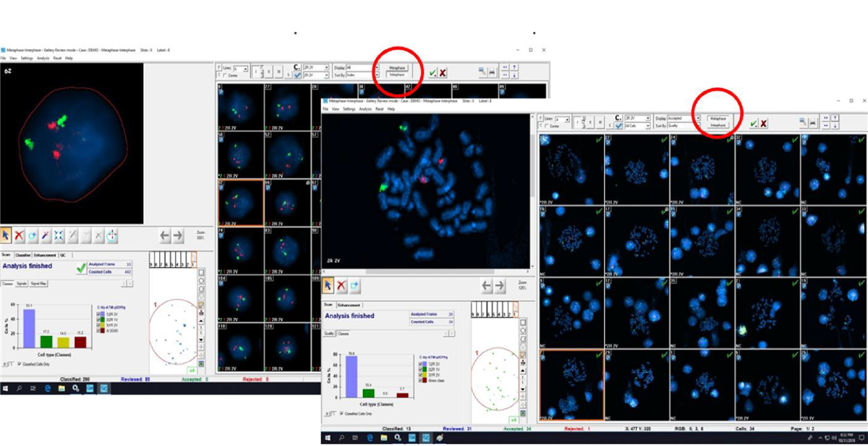868x446 pixels.
Task: Select the eyedropper tool in left toolbar
Action: click(x=46, y=235)
